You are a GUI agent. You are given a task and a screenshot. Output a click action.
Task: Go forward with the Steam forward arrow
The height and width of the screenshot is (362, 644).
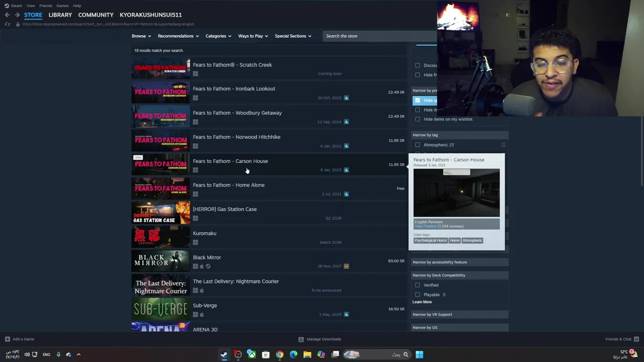pyautogui.click(x=17, y=15)
